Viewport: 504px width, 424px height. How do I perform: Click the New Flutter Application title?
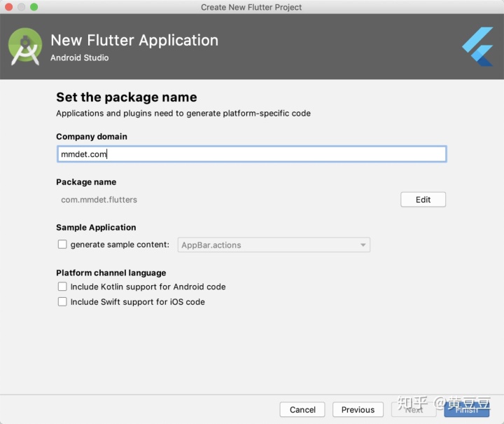(134, 40)
